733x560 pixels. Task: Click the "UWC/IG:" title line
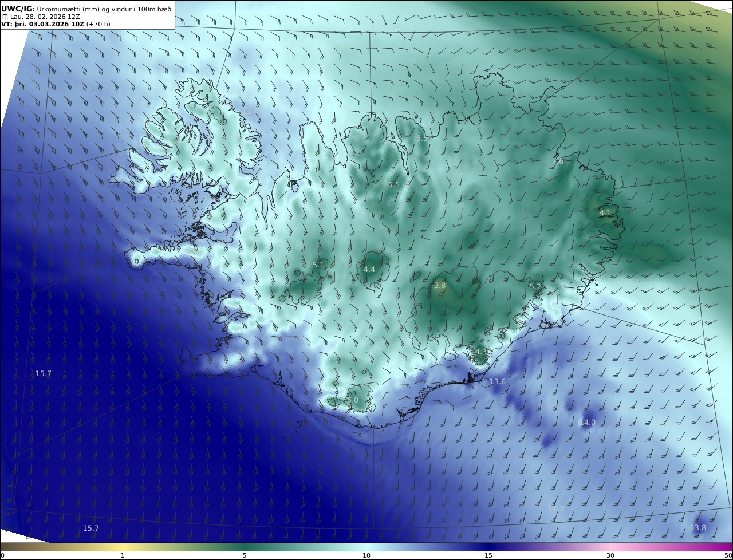click(x=86, y=9)
